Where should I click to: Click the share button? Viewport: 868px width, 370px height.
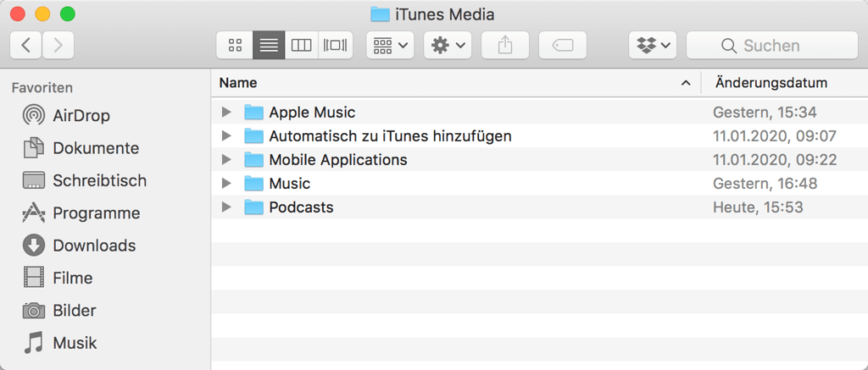[505, 46]
